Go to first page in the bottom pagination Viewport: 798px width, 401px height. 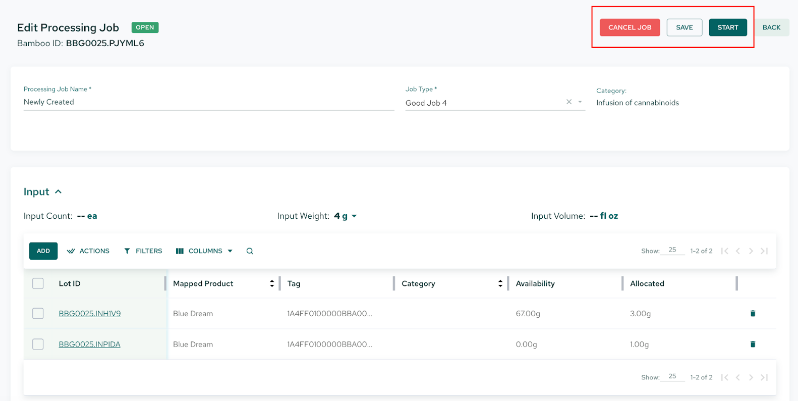coord(725,378)
